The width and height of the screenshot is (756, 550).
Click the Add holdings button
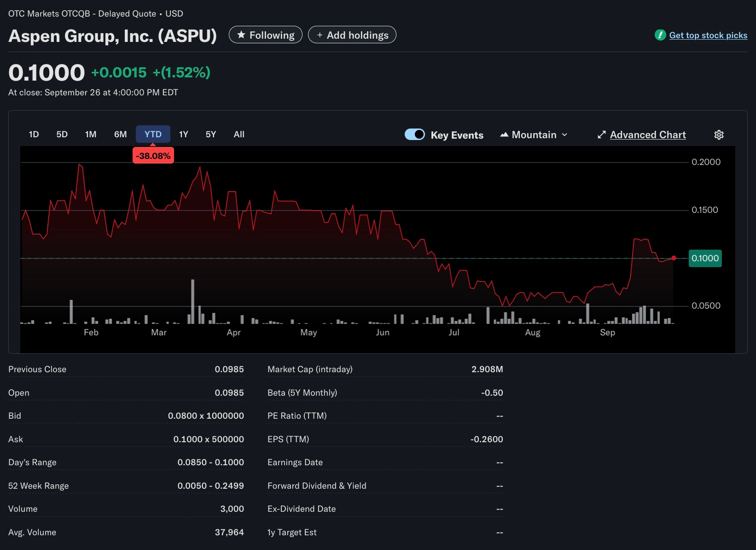click(x=352, y=35)
